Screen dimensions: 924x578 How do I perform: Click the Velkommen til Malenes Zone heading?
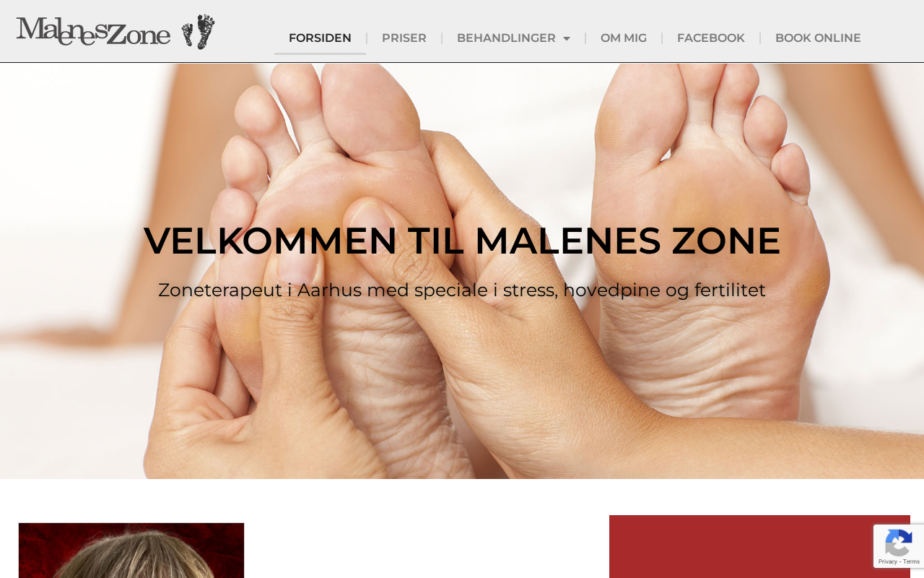tap(462, 241)
